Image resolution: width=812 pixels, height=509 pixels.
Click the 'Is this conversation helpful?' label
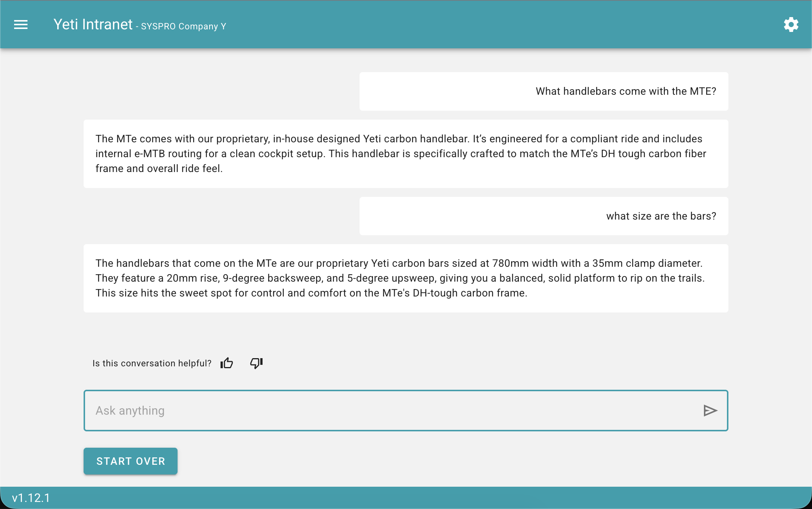click(x=152, y=363)
